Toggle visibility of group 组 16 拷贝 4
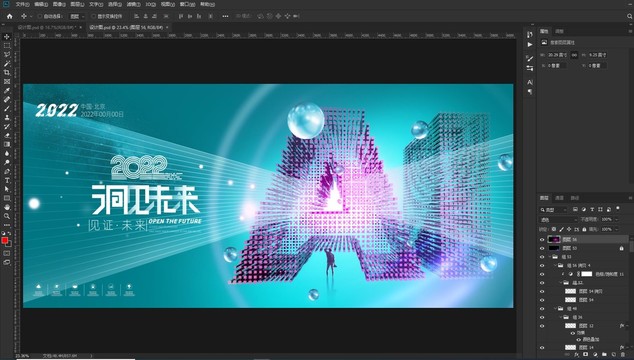634x360 pixels. [542, 265]
